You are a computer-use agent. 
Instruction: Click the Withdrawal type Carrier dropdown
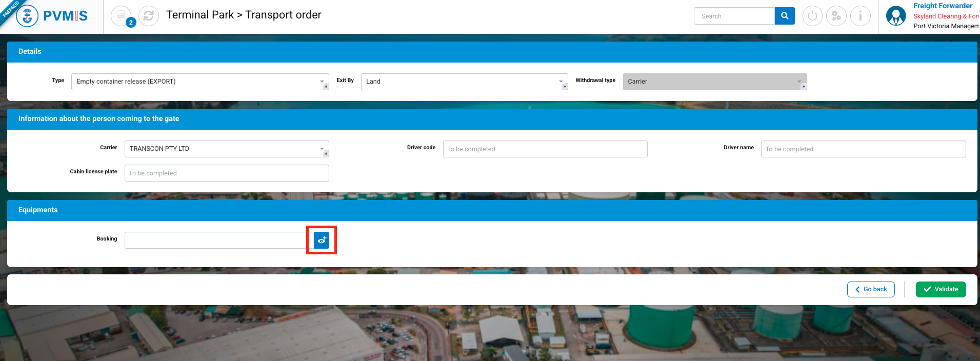pos(714,82)
